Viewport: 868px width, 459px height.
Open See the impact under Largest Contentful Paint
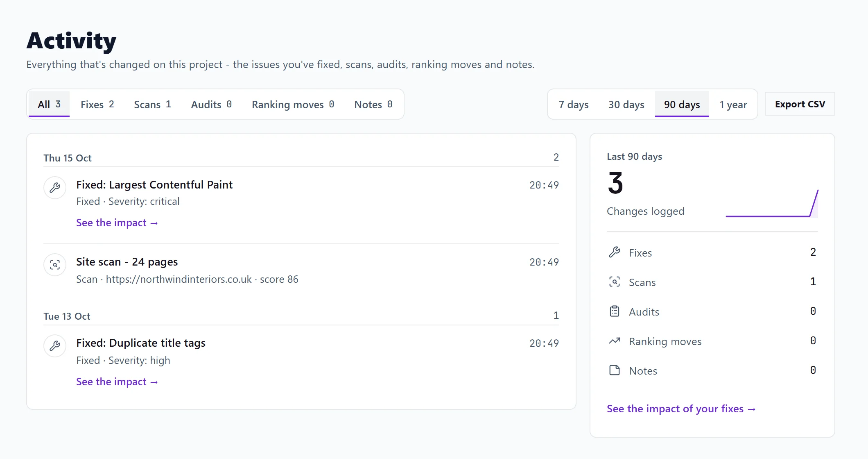point(117,223)
